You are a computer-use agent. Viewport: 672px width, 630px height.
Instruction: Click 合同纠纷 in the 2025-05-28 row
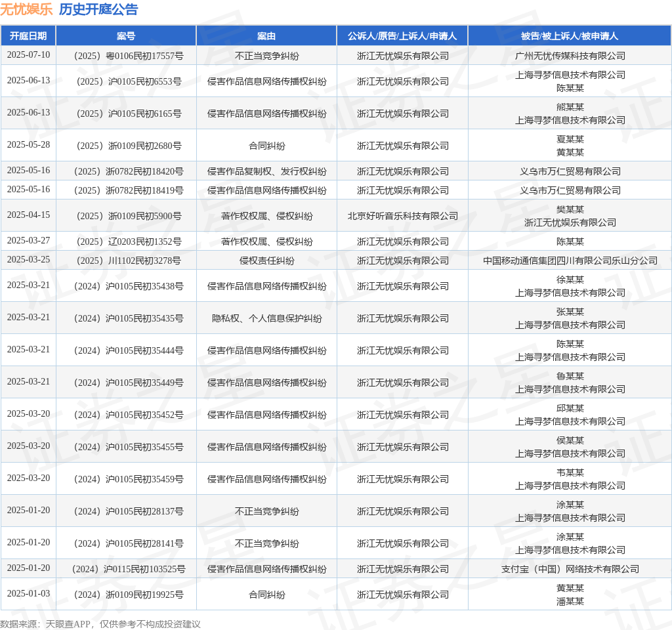[x=266, y=146]
